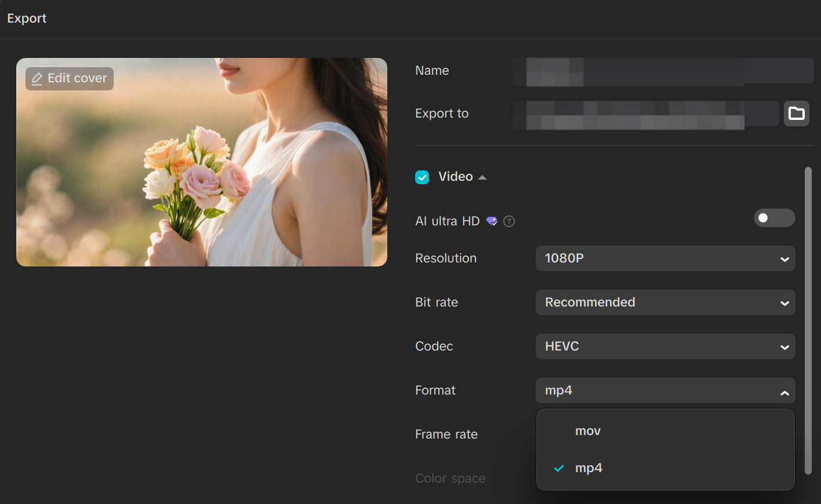Click the Resolution dropdown arrow

786,258
